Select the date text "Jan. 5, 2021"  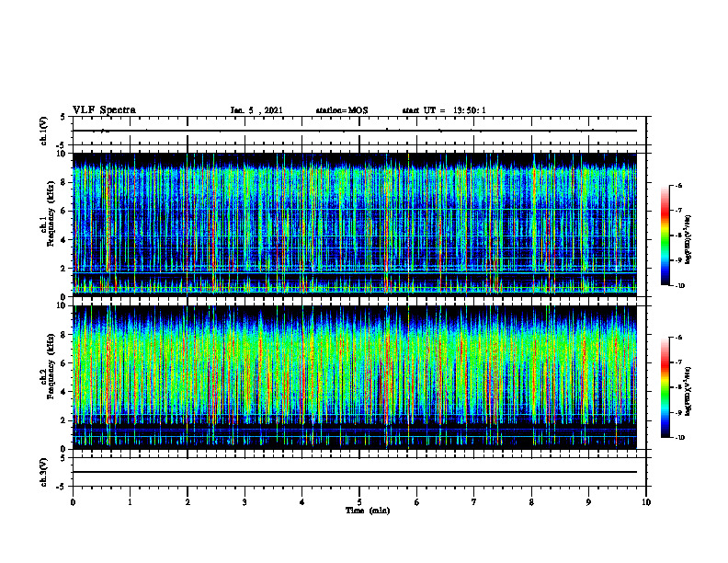pos(256,110)
